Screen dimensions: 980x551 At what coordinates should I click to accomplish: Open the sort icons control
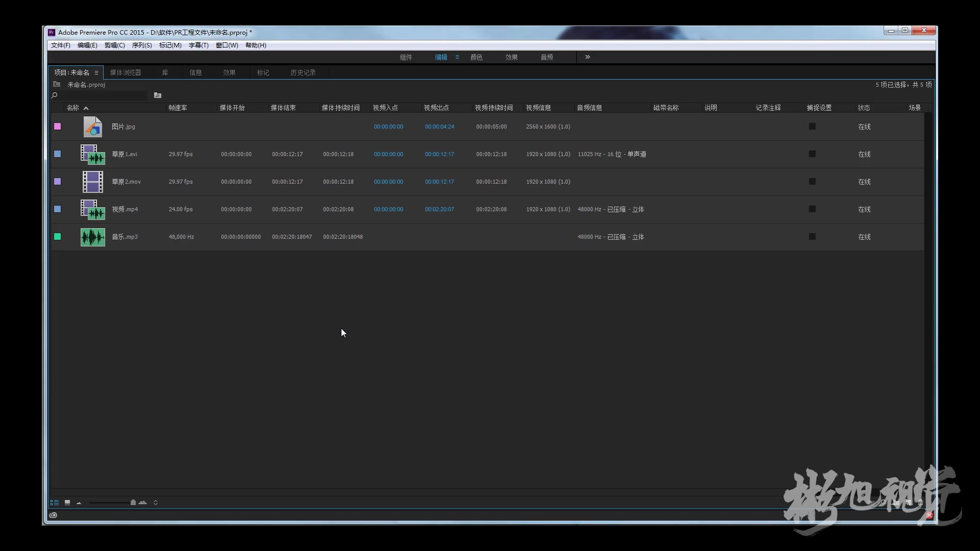(156, 503)
